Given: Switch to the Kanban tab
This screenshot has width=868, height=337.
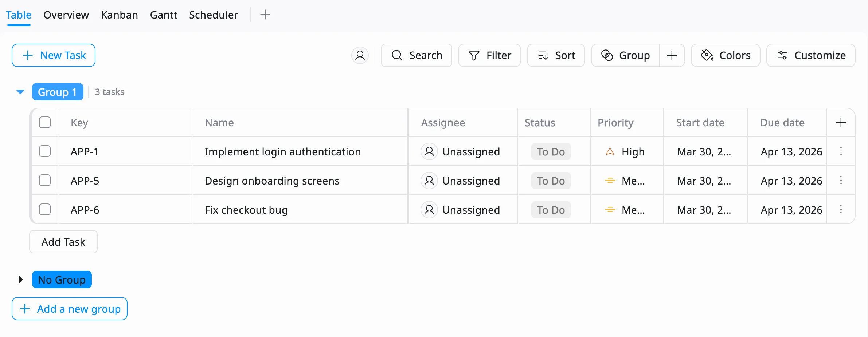Looking at the screenshot, I should (x=119, y=15).
